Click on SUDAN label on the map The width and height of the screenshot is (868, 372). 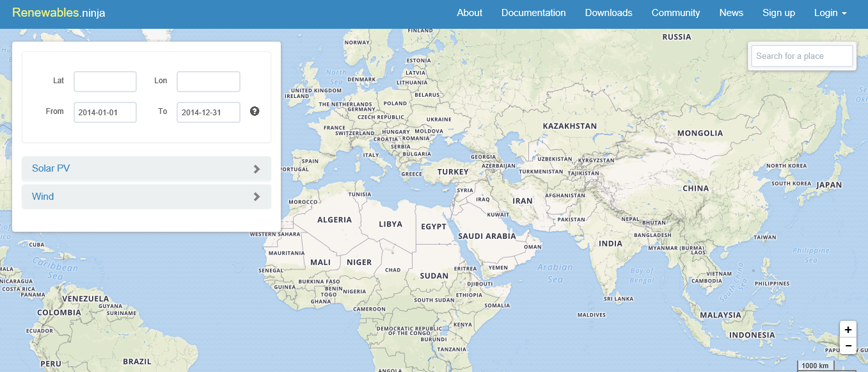point(434,276)
